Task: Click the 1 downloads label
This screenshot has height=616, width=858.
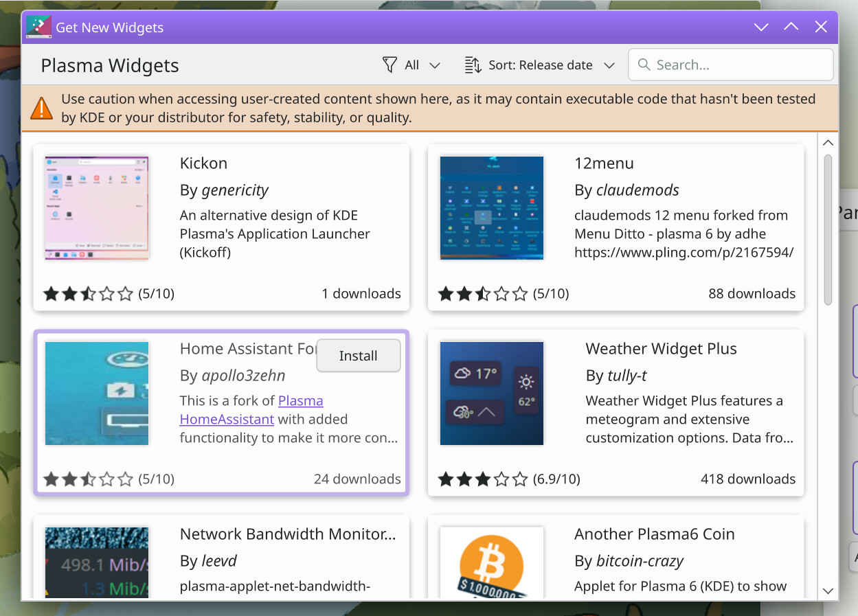Action: [361, 294]
